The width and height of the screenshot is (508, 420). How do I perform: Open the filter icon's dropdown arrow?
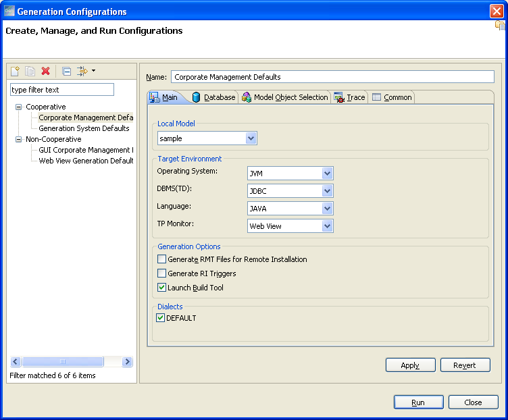(x=94, y=71)
